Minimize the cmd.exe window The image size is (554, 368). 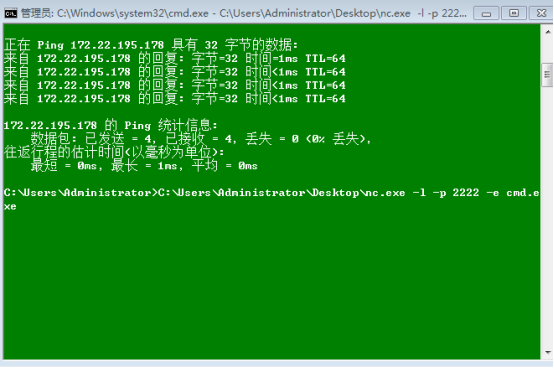486,13
